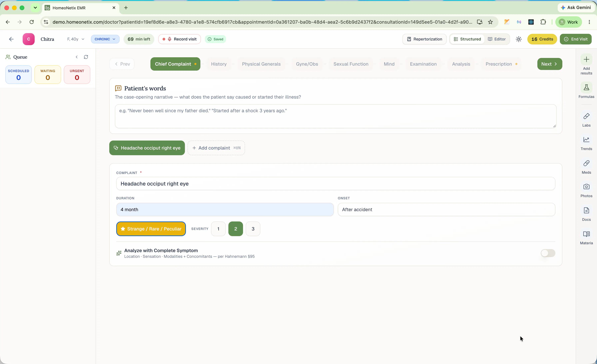The height and width of the screenshot is (364, 597).
Task: Select the Headache occiput right eye chip
Action: click(147, 148)
